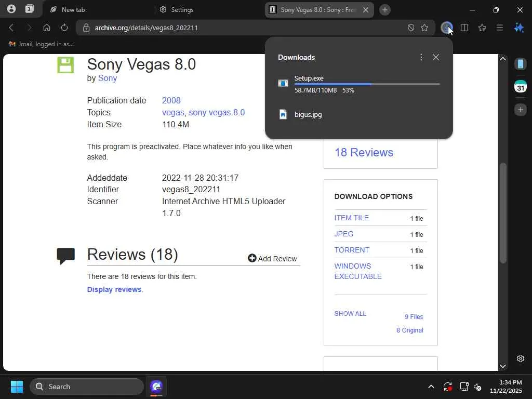This screenshot has height=399, width=532.
Task: Go back with the back arrow
Action: click(x=11, y=28)
